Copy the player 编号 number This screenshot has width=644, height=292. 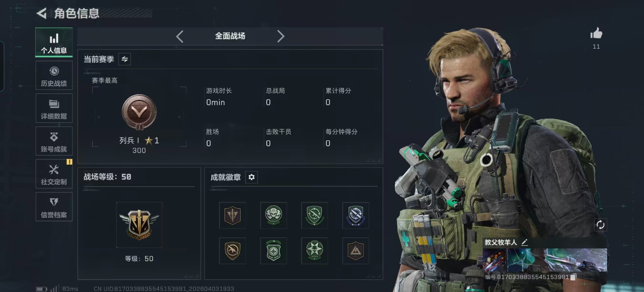point(573,277)
